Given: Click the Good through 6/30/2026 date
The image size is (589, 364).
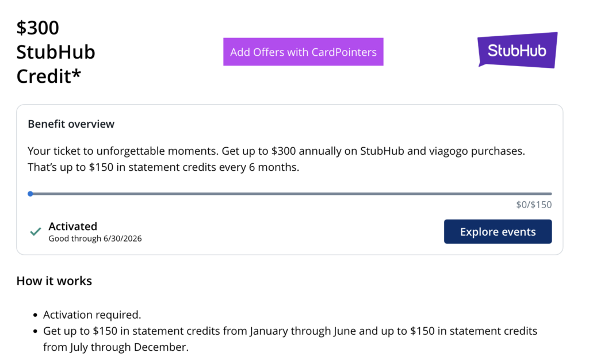Looking at the screenshot, I should [95, 238].
